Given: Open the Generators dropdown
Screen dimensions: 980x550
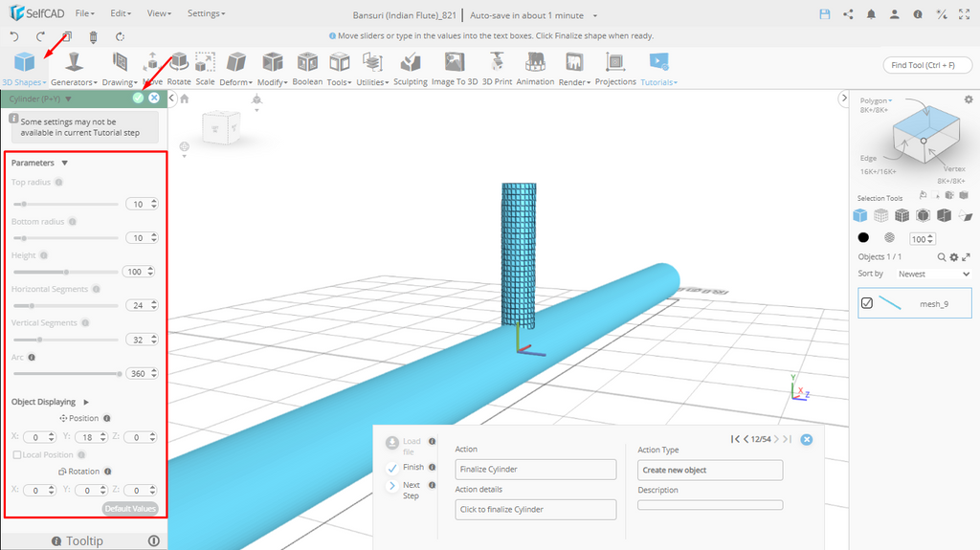Looking at the screenshot, I should click(x=76, y=82).
